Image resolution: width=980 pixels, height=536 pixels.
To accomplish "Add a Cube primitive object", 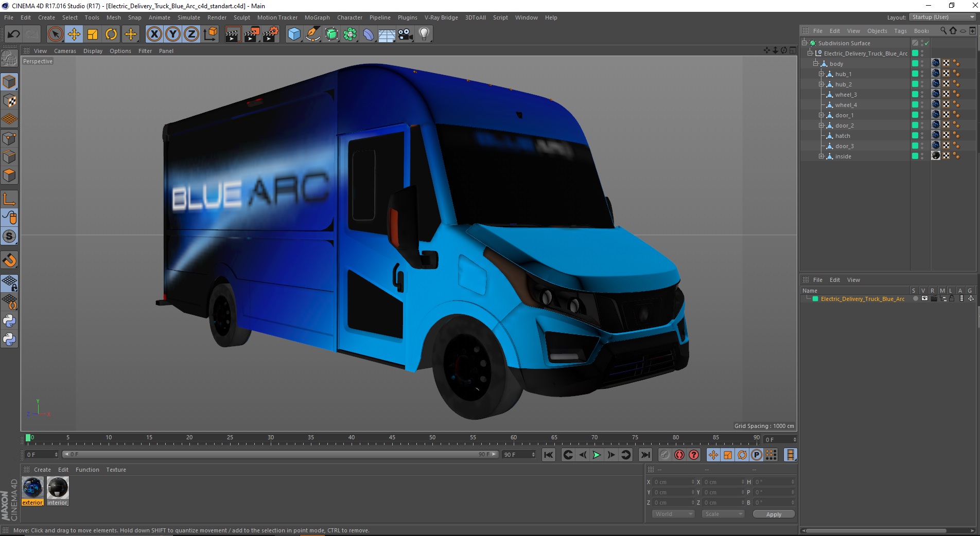I will pyautogui.click(x=294, y=34).
